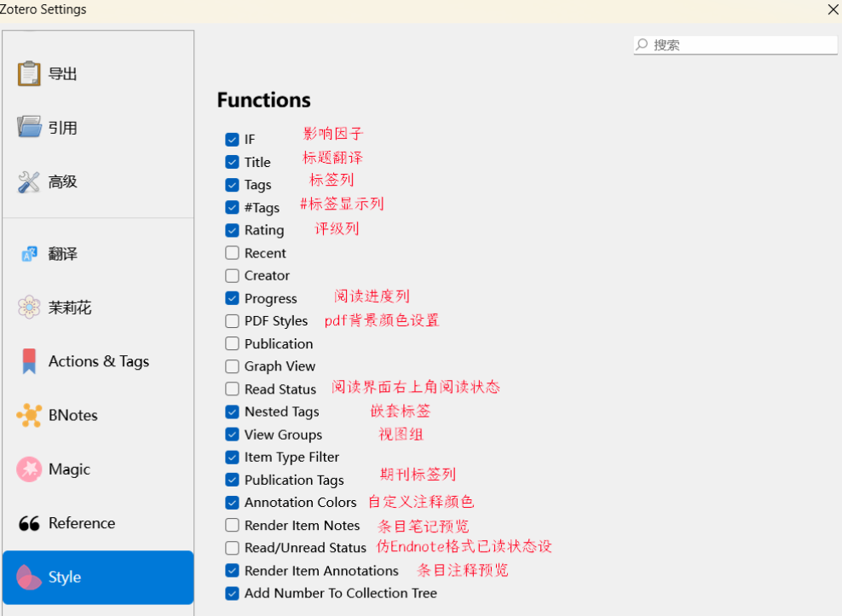Enable the PDF Styles checkbox
842x616 pixels.
point(232,321)
